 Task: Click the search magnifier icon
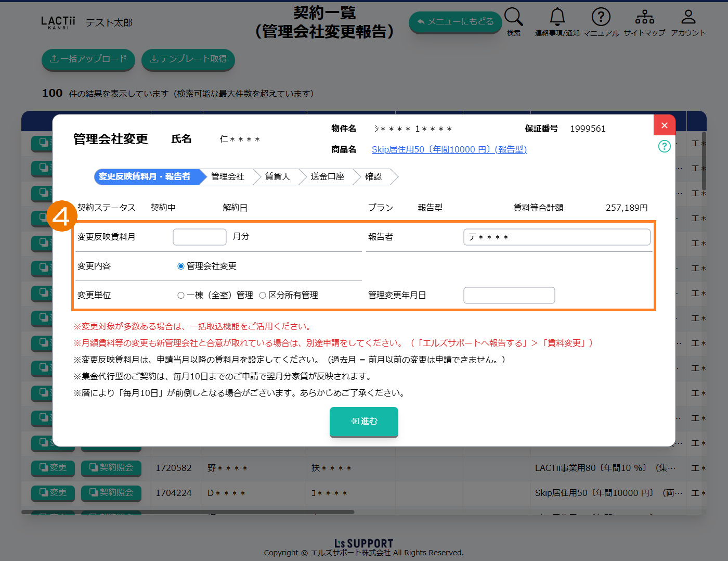click(x=513, y=18)
